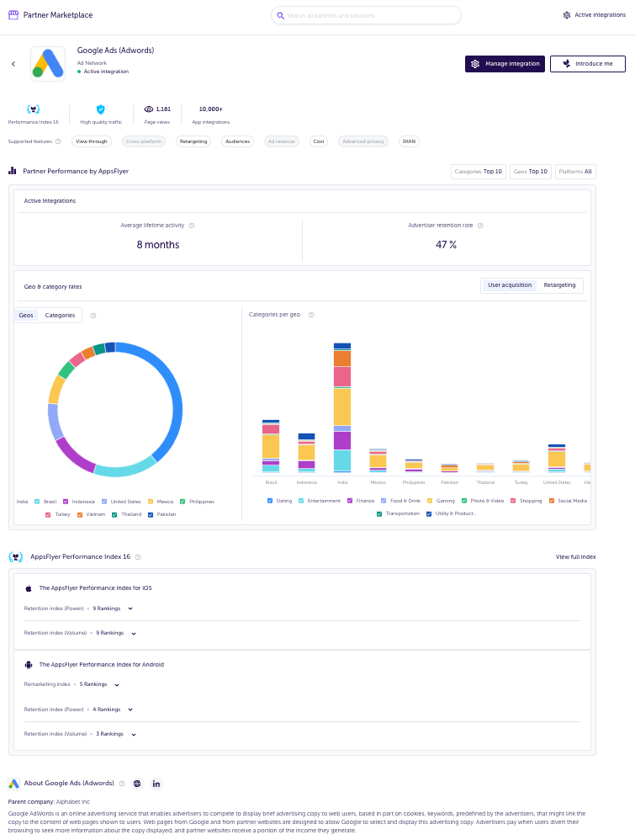Click the High quality traffic shield icon
Viewport: 635px width, 840px height.
pos(101,109)
